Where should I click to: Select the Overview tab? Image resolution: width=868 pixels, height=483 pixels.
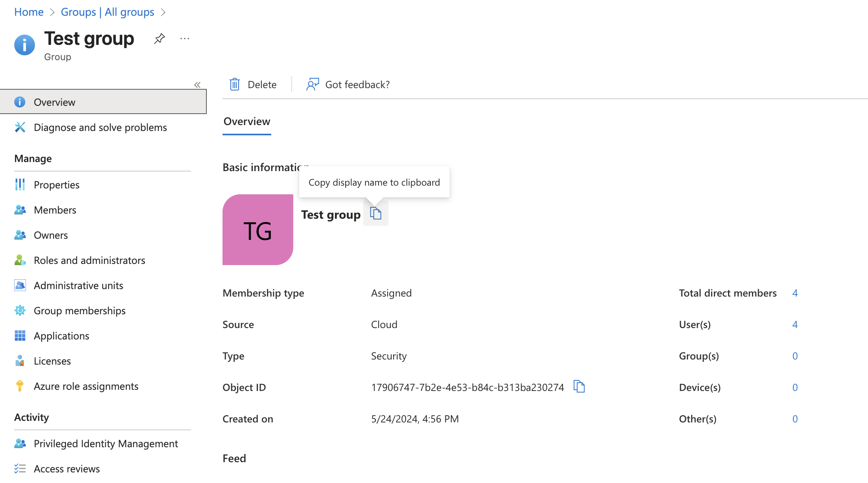(247, 122)
